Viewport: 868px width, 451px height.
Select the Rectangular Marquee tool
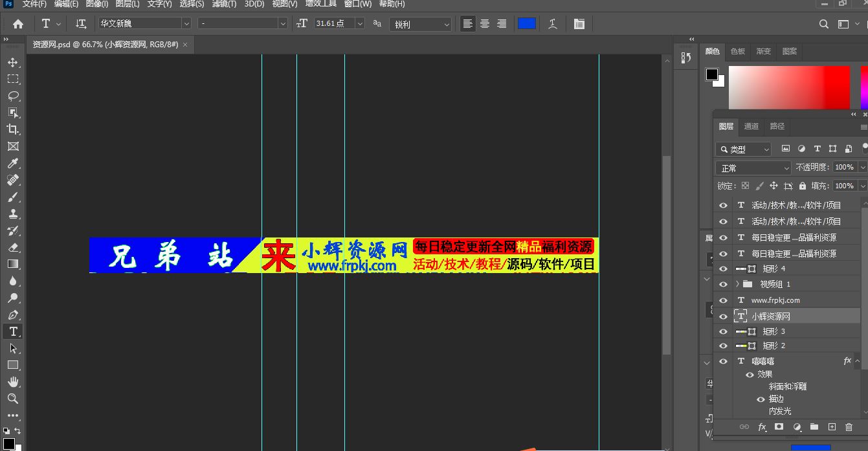click(x=13, y=79)
